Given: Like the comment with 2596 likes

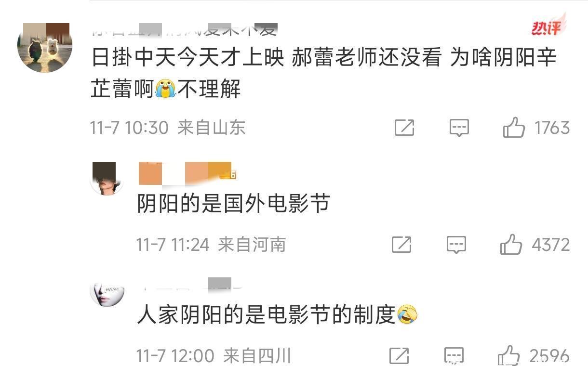Looking at the screenshot, I should [508, 356].
